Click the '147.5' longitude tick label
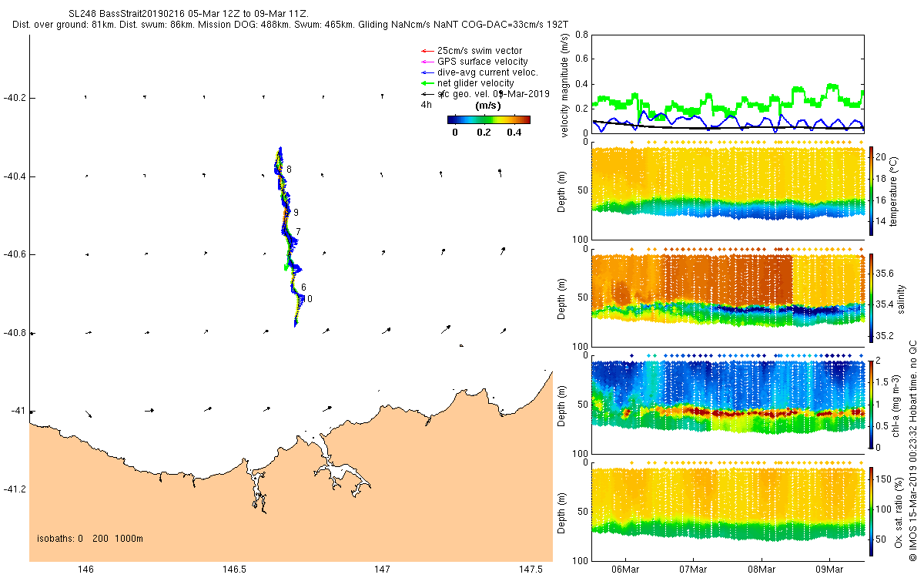 pyautogui.click(x=530, y=570)
